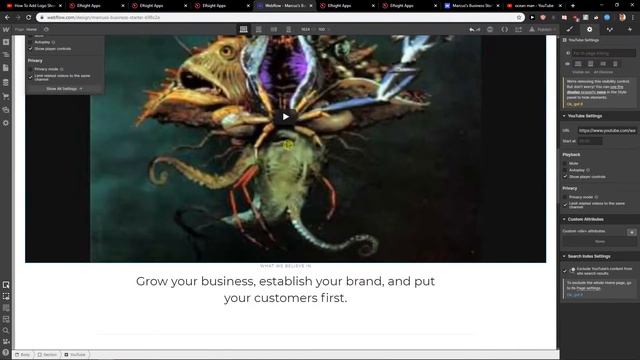
Task: Click the canvas select element tool icon
Action: point(6,284)
